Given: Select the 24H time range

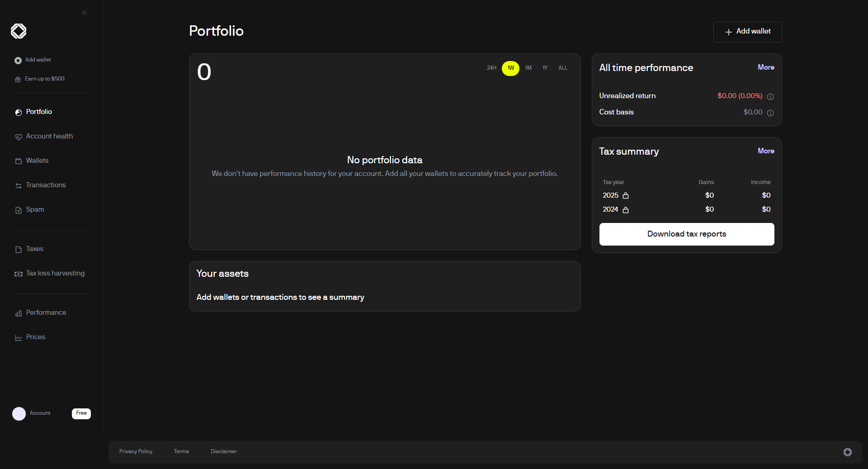Looking at the screenshot, I should pos(491,68).
